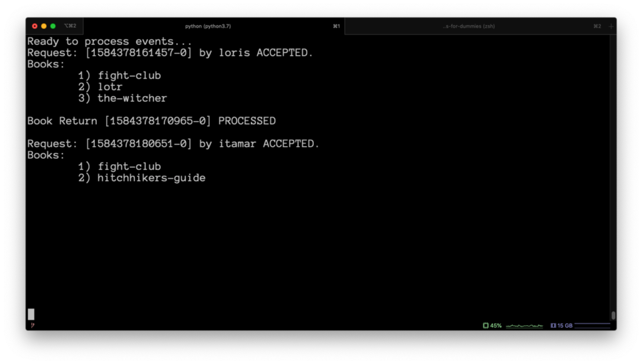Click the CPU usage sparkline graph
The image size is (642, 364).
(524, 326)
